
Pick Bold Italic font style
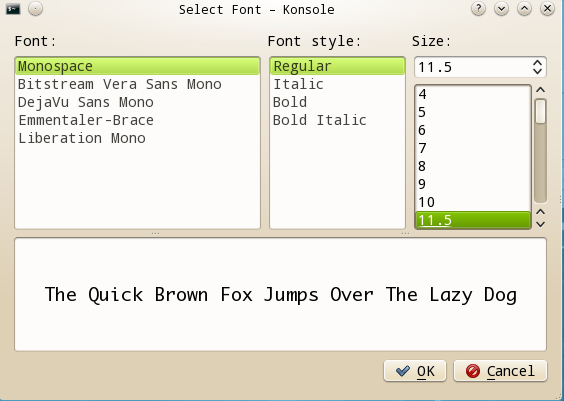tap(337, 120)
